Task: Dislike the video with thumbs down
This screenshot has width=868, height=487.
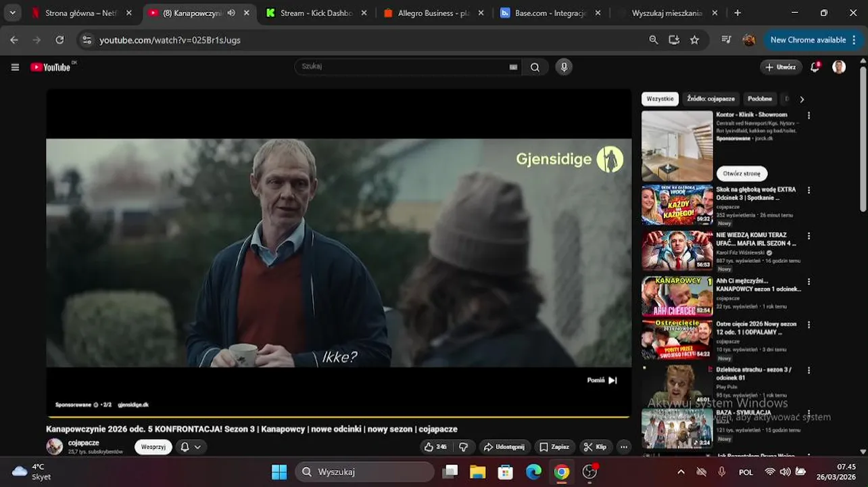Action: tap(463, 447)
